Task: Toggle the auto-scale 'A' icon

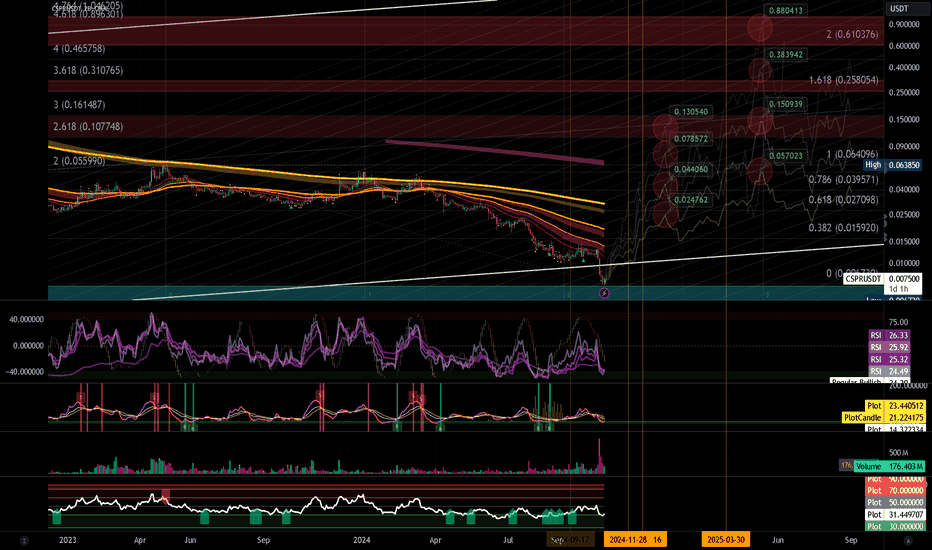Action: [x=908, y=540]
